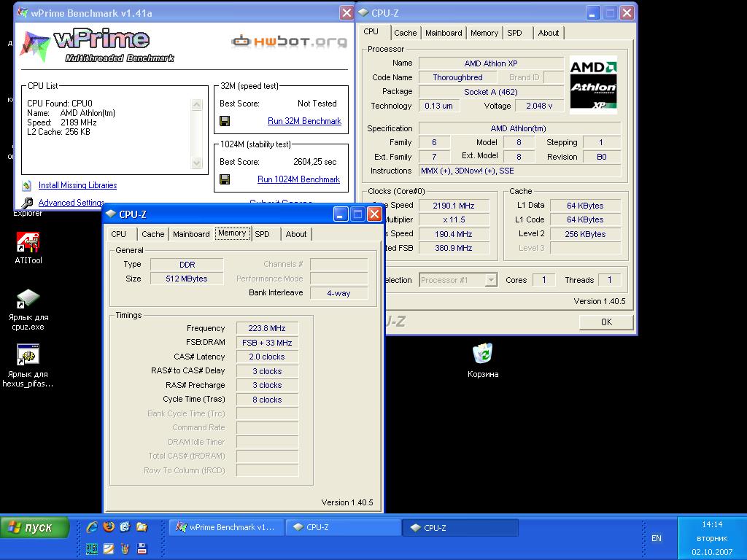Click the CPU List scroll up arrow
Viewport: 747px width, 560px height.
click(x=197, y=104)
